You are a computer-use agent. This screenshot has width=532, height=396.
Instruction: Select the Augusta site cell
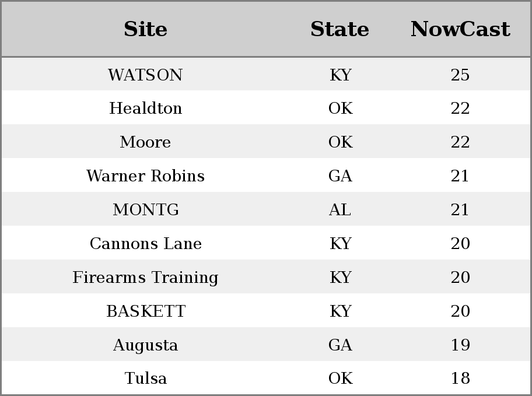146,345
